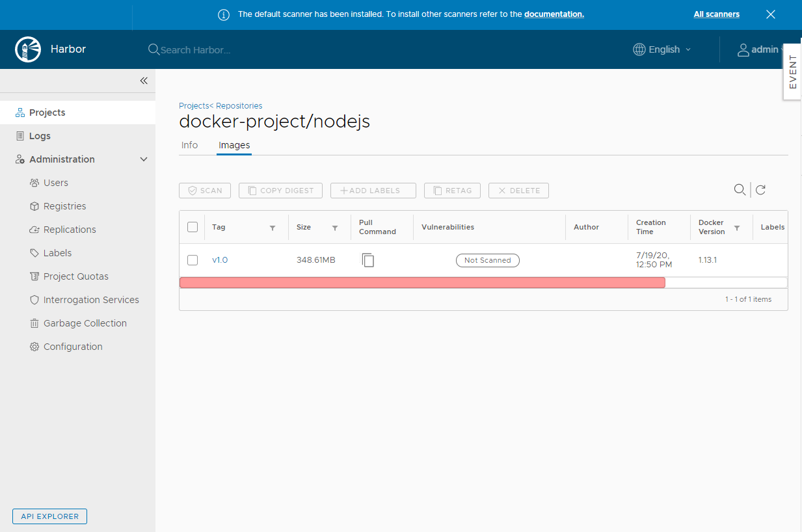This screenshot has height=532, width=802.
Task: Open image table search icon
Action: (x=740, y=189)
